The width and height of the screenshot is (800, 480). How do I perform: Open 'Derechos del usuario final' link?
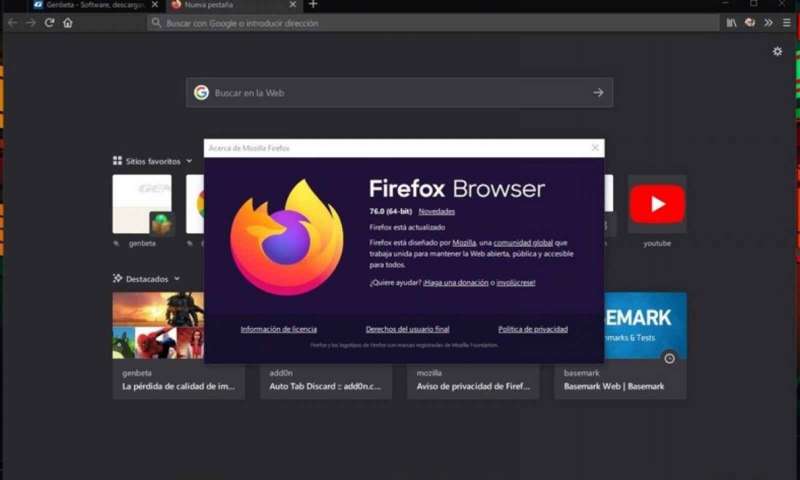pyautogui.click(x=408, y=330)
